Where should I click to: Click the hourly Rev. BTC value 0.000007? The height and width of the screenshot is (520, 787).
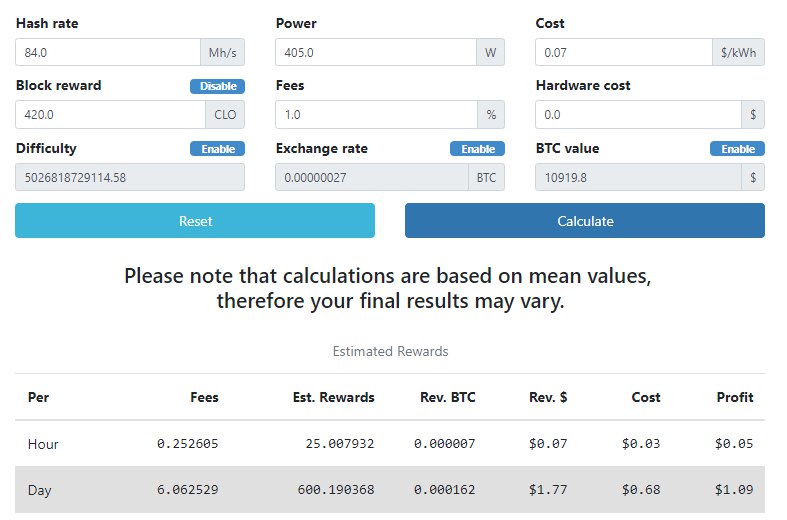445,444
